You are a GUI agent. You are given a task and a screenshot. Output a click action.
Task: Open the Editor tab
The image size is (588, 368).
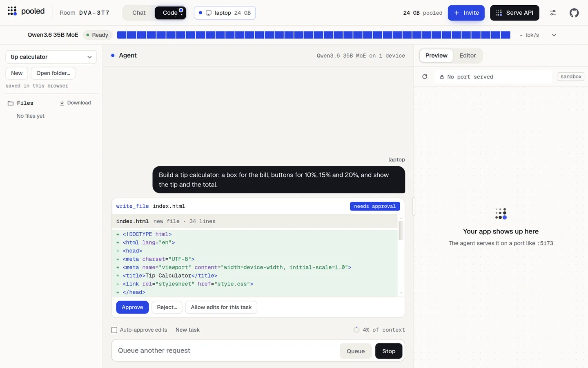point(468,56)
